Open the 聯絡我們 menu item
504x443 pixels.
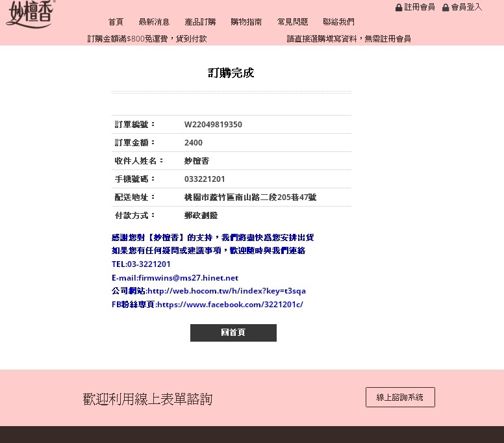tap(338, 22)
